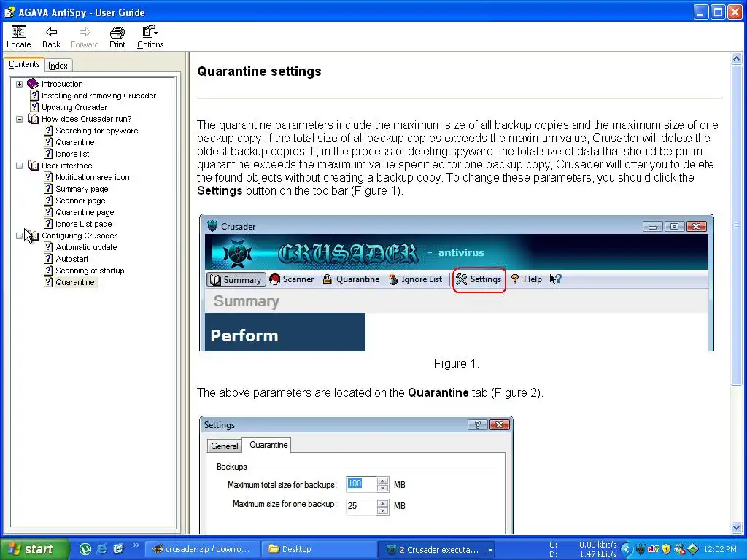This screenshot has width=747, height=560.
Task: Click the up arrow of the content scrollbar
Action: [736, 59]
